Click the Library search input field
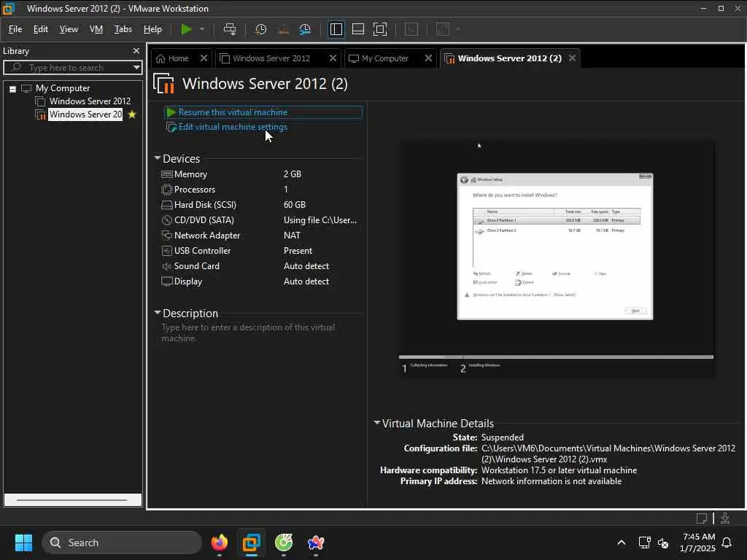 71,68
